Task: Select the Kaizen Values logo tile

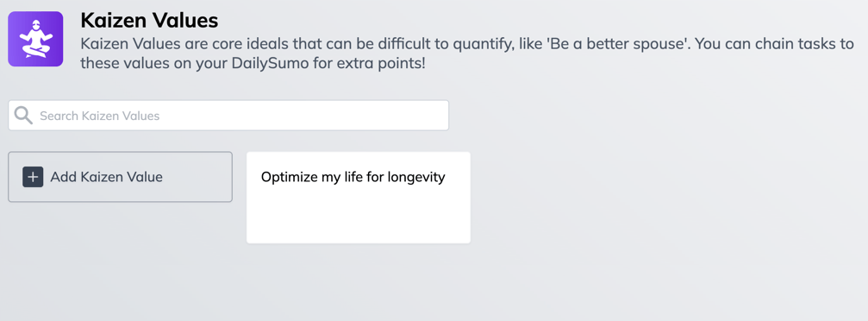Action: [35, 39]
